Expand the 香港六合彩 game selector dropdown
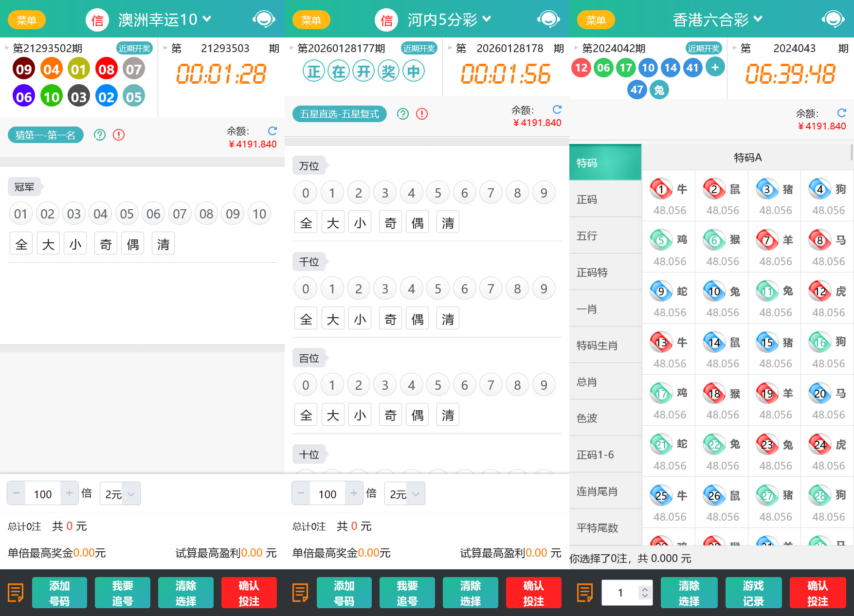 click(x=758, y=19)
